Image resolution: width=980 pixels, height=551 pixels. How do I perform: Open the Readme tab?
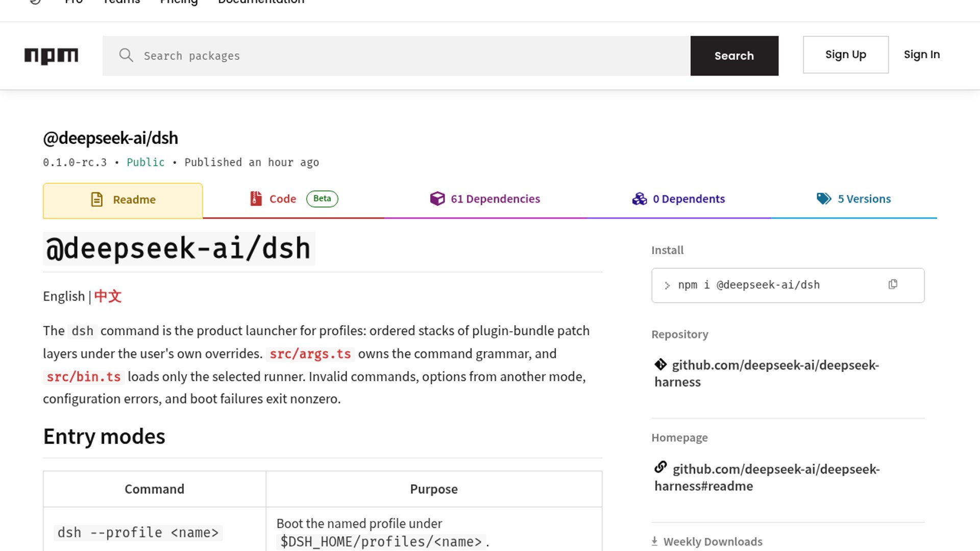tap(122, 201)
